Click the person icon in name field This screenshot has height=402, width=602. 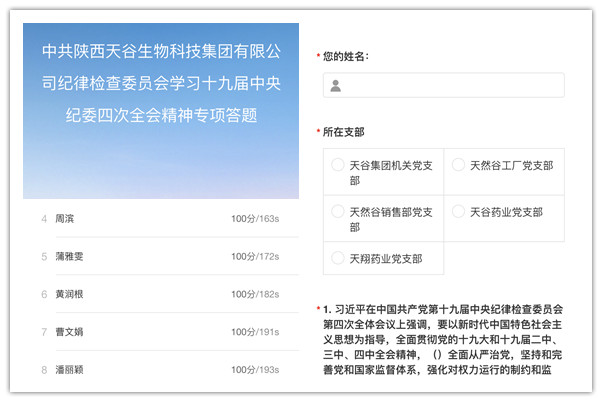tap(336, 86)
